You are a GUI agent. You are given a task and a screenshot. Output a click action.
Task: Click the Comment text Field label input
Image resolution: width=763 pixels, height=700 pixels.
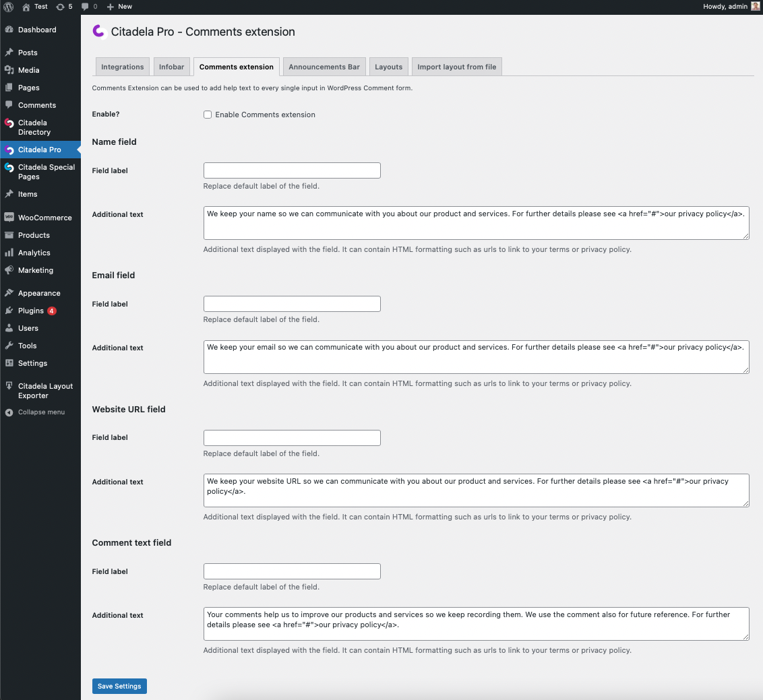(292, 571)
